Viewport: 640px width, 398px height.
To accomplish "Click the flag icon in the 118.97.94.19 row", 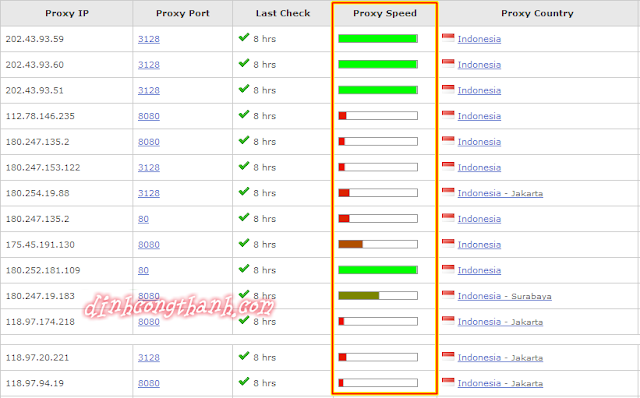I will 448,382.
